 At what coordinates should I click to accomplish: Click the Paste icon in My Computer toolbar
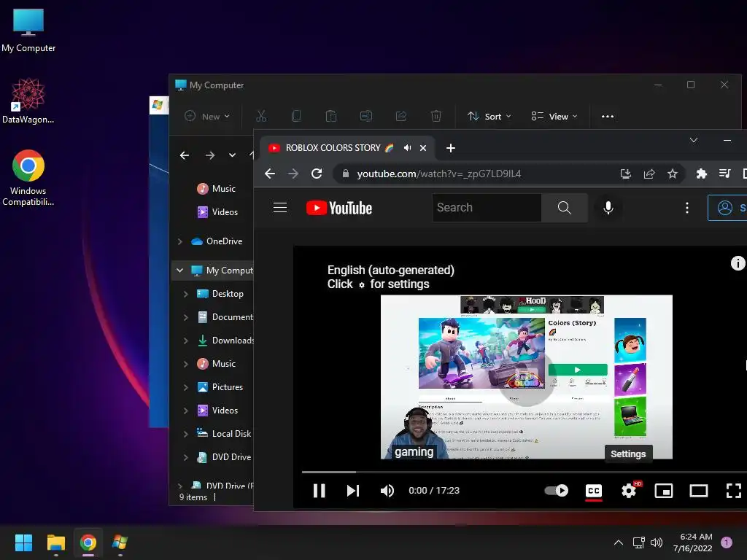pos(331,116)
